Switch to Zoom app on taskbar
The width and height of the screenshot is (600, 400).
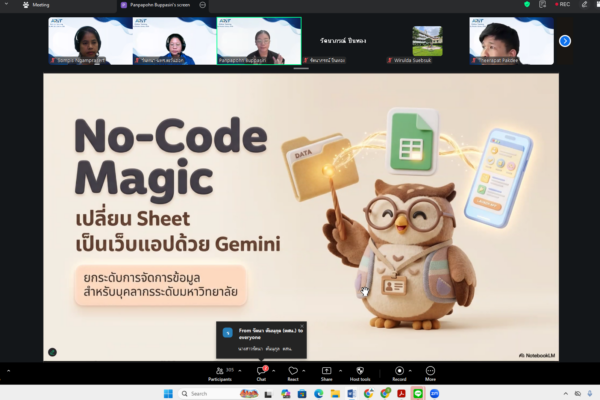tap(434, 393)
